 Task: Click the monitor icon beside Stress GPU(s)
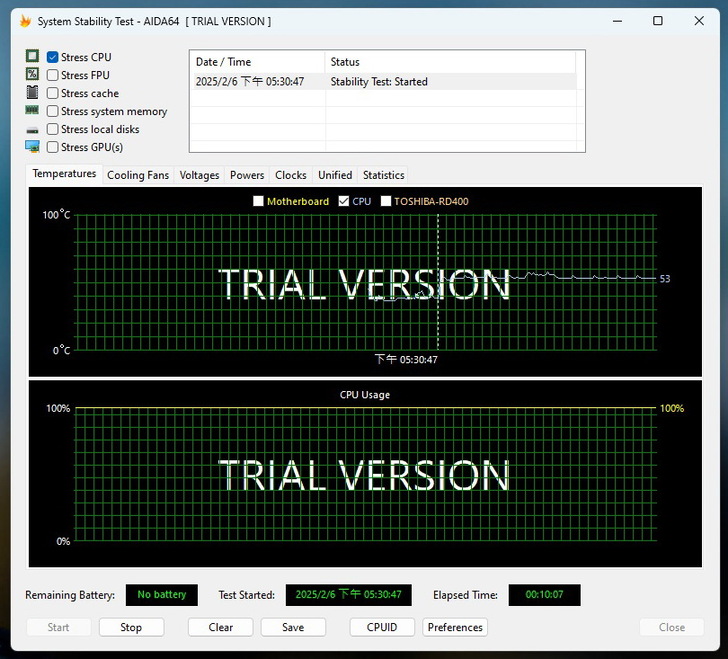tap(33, 147)
